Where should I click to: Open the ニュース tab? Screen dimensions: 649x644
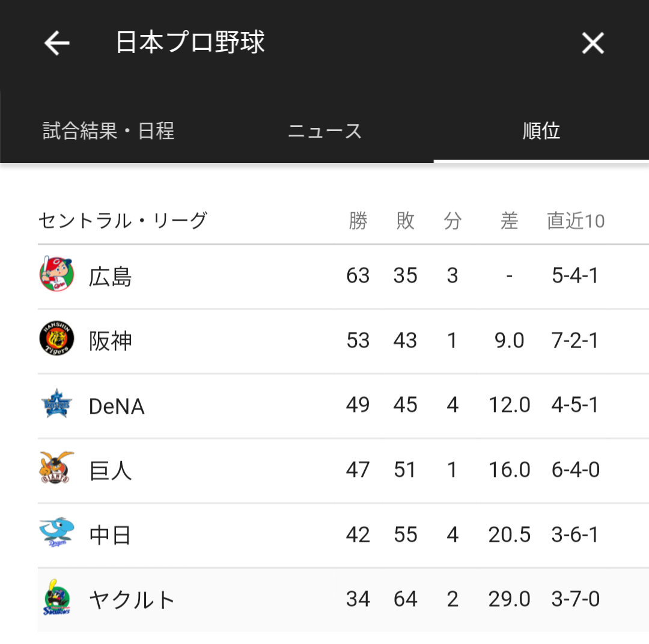coord(324,131)
